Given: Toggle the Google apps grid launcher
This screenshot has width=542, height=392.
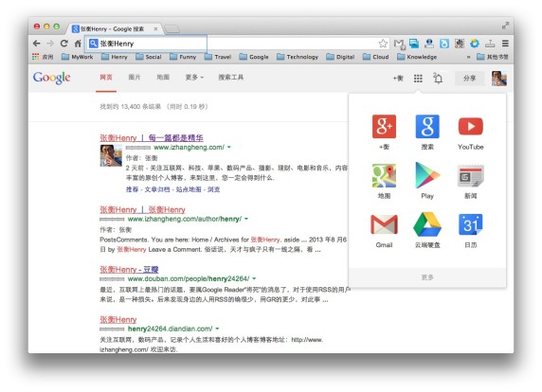Looking at the screenshot, I should tap(418, 79).
